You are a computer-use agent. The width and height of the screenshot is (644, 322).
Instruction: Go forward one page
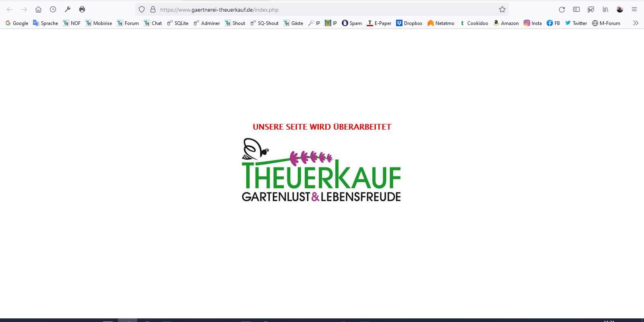[24, 9]
